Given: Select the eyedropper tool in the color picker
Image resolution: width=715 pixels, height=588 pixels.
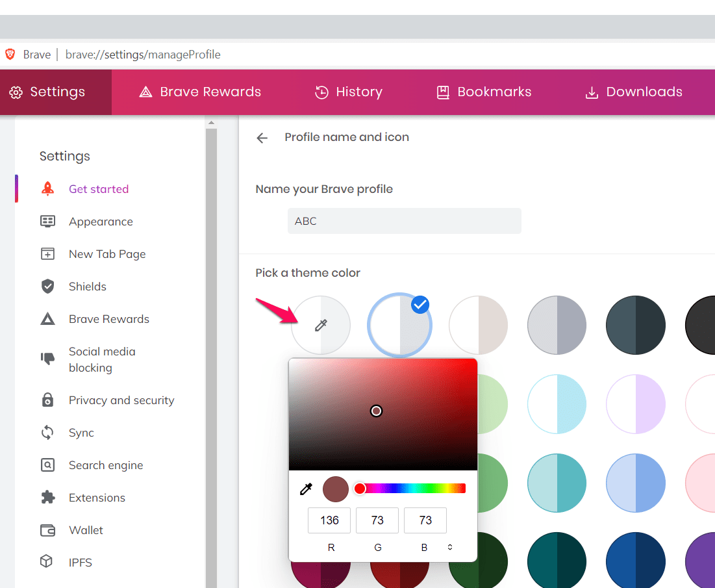Looking at the screenshot, I should [306, 489].
